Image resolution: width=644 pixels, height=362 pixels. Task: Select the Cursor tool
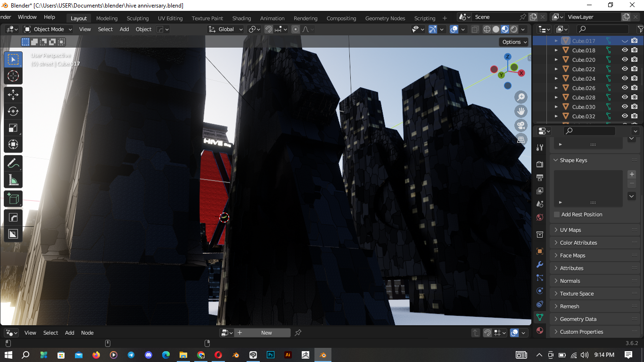click(13, 76)
